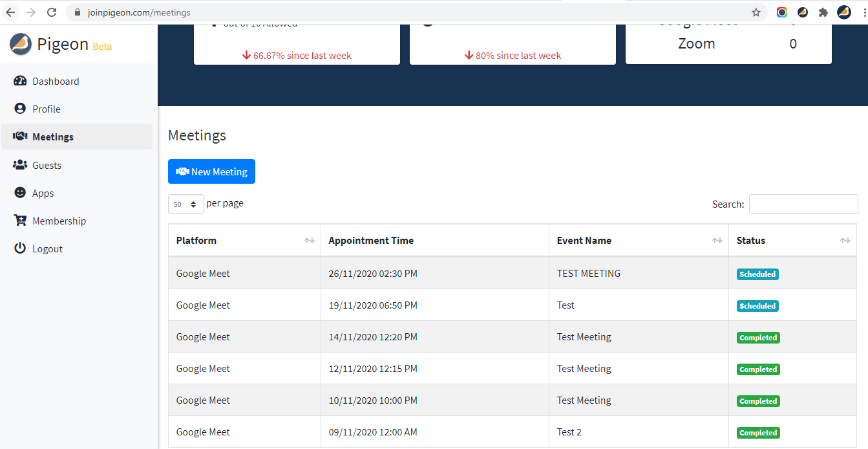Create a New Meeting

click(211, 171)
